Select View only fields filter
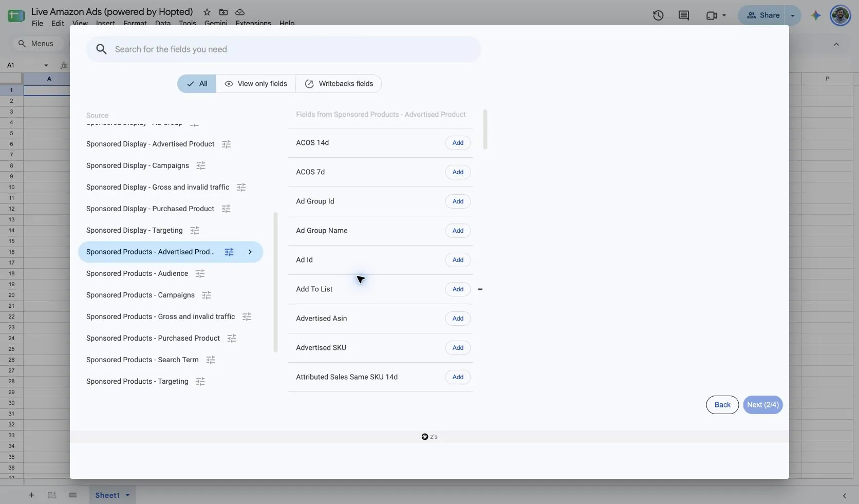Viewport: 859px width, 504px height. (256, 84)
